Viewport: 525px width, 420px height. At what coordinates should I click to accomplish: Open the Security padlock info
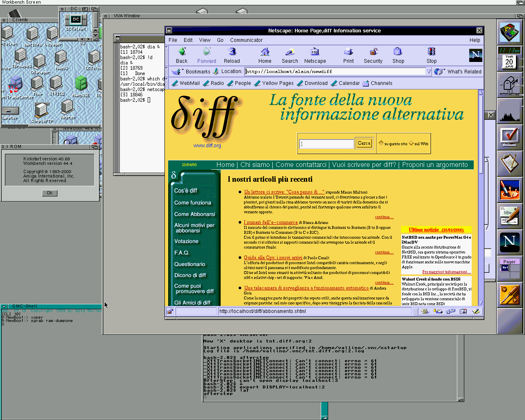[373, 52]
